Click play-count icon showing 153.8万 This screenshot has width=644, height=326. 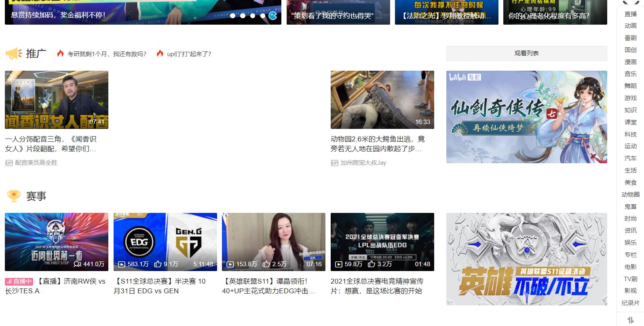(230, 264)
